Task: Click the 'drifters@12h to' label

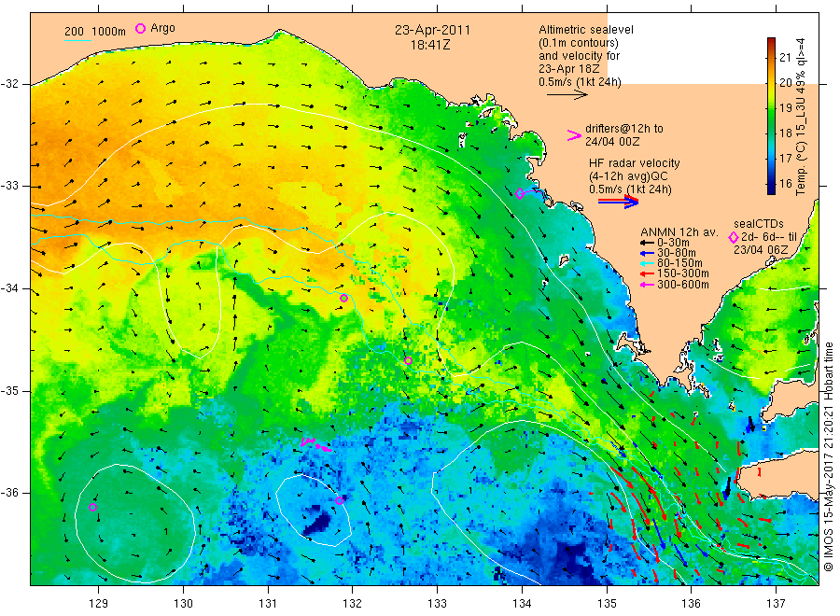Action: (x=624, y=129)
